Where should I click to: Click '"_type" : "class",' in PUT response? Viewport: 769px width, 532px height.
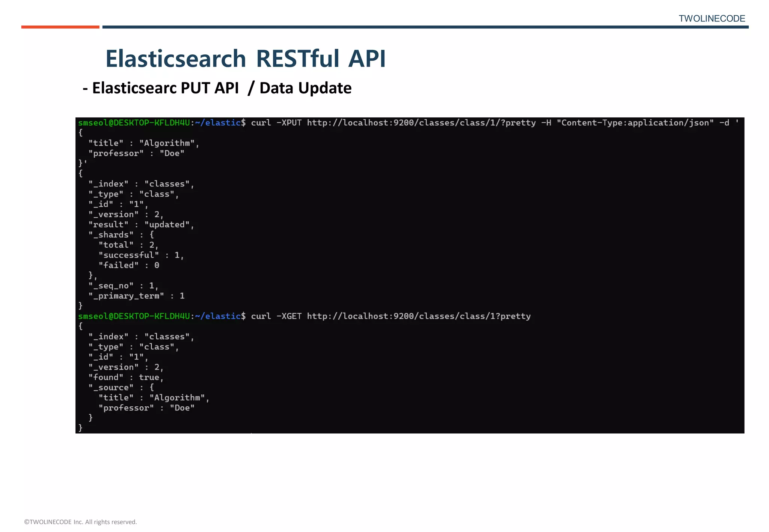tap(134, 194)
